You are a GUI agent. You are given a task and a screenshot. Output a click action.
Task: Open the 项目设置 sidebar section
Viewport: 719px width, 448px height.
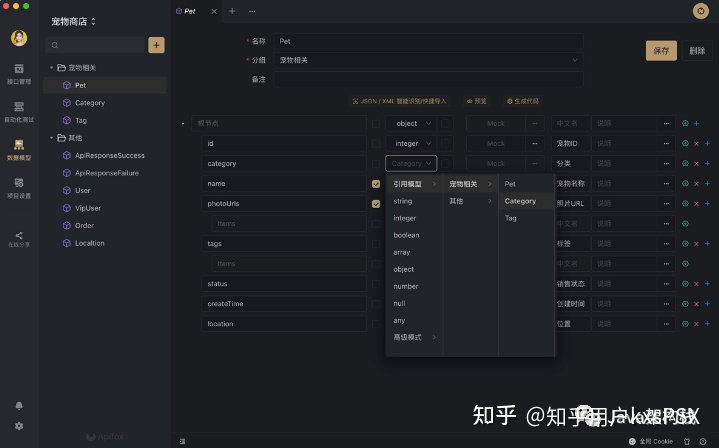19,188
